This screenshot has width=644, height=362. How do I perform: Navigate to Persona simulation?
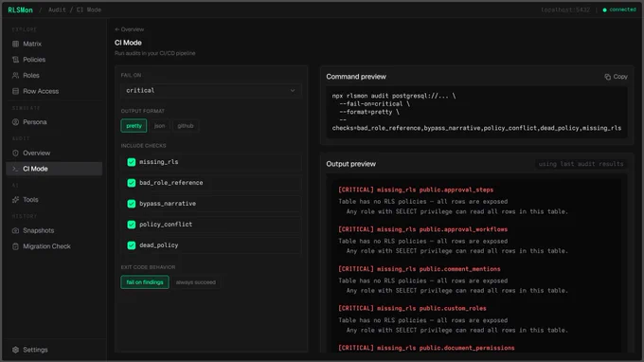54,122
